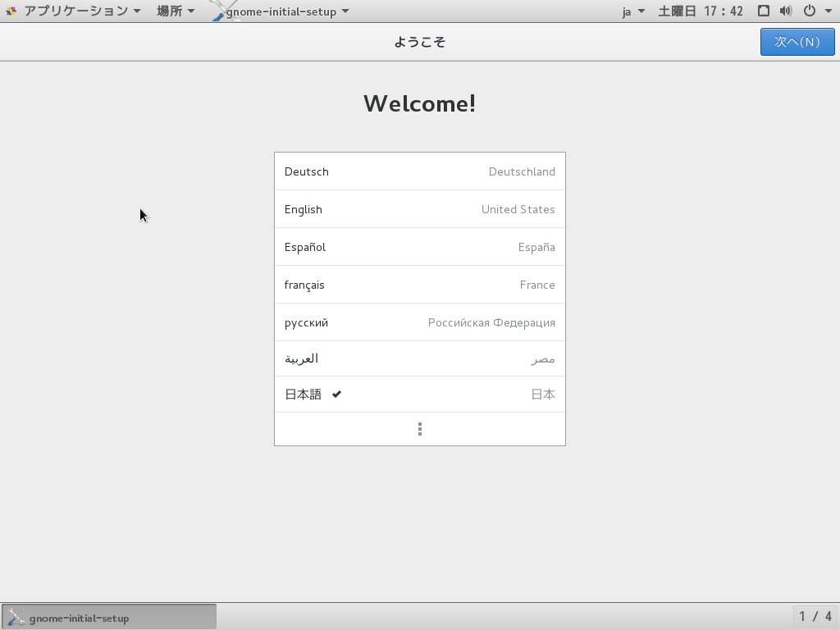Open the 場所 places menu
The width and height of the screenshot is (840, 630).
point(175,11)
